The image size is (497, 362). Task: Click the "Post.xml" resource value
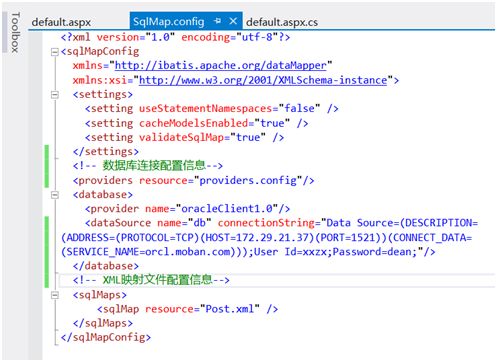coord(229,309)
